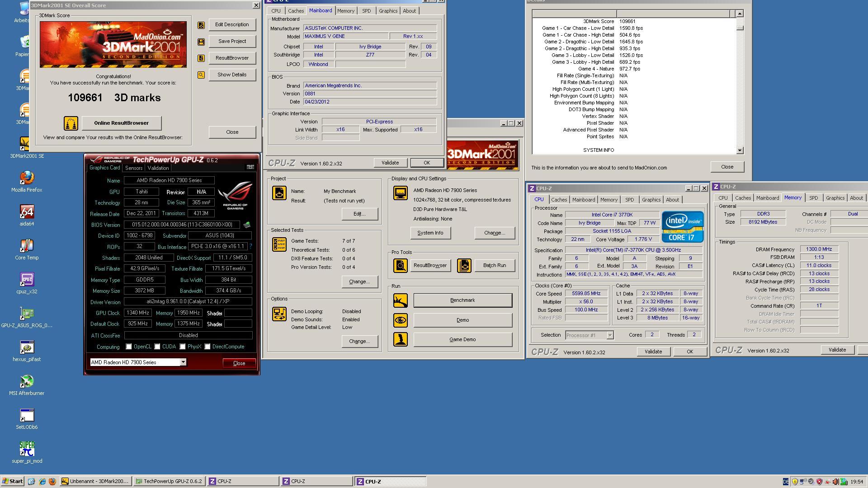This screenshot has width=868, height=488.
Task: Click GPU-Z screenshot camera icon
Action: coord(250,167)
